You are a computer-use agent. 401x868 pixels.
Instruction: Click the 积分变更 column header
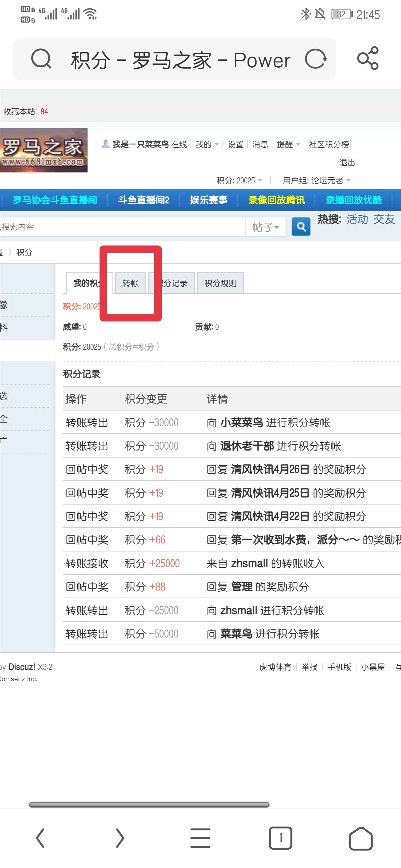tap(146, 399)
